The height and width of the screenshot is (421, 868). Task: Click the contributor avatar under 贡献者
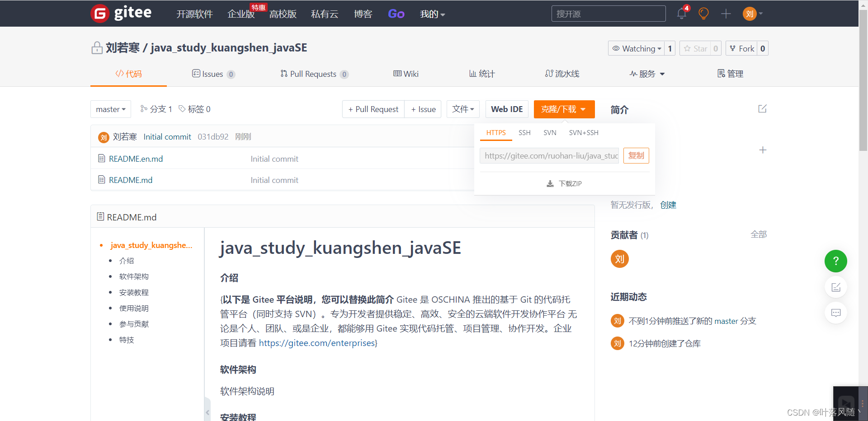[x=620, y=259]
